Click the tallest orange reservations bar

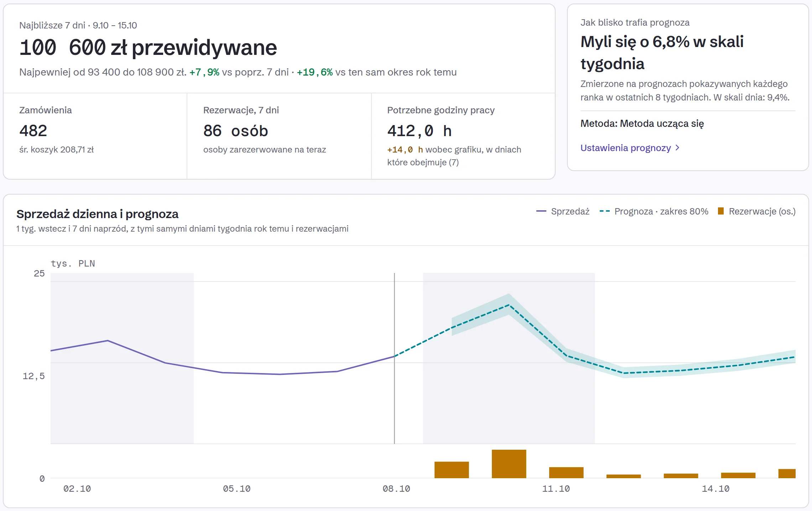click(509, 464)
